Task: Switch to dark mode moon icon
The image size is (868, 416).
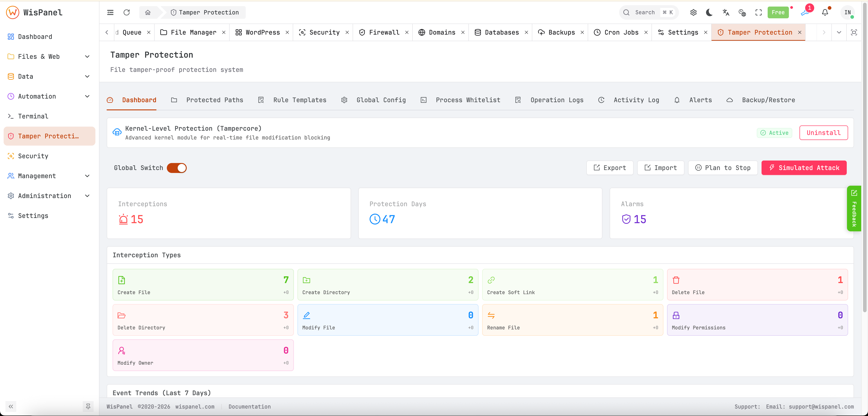Action: click(709, 12)
